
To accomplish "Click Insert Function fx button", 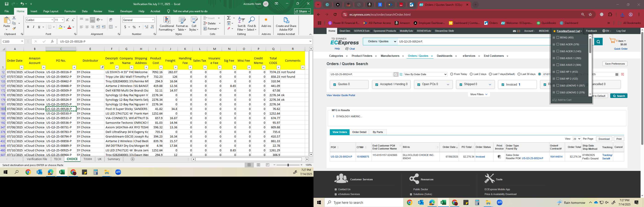I will [x=52, y=41].
